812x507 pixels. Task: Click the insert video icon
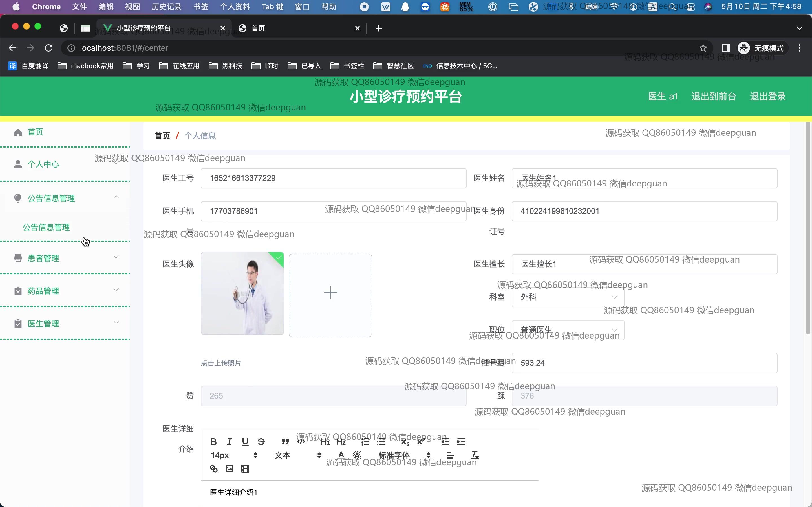(x=245, y=468)
